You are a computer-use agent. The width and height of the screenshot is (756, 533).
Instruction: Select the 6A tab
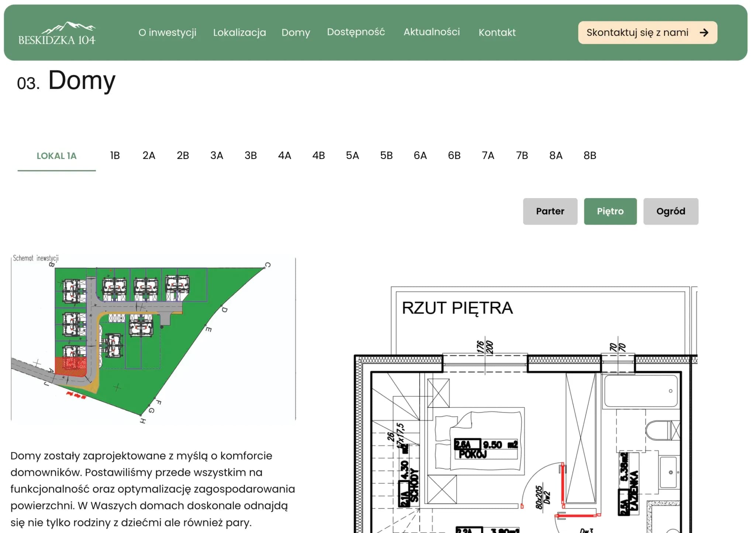(420, 156)
